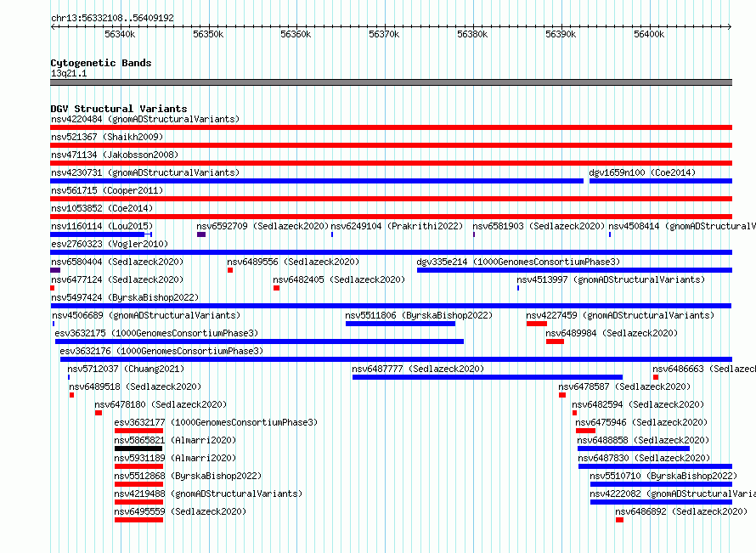This screenshot has height=553, width=756.
Task: Click nsv6475946 (Sedlazeck2020) label
Action: (x=641, y=422)
